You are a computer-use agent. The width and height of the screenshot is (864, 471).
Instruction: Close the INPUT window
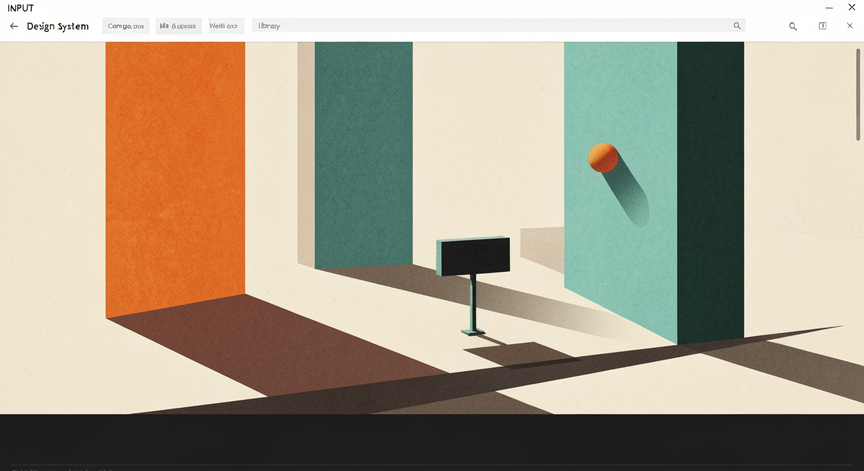[851, 7]
